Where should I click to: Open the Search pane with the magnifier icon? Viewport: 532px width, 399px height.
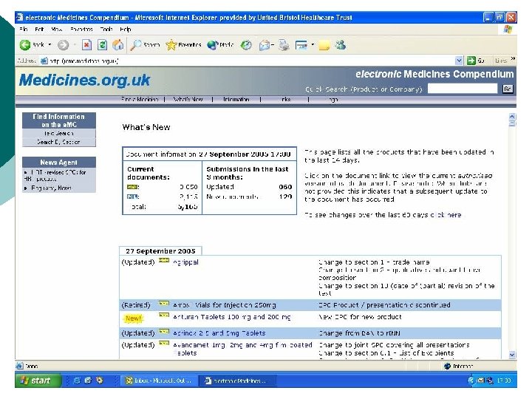point(136,45)
